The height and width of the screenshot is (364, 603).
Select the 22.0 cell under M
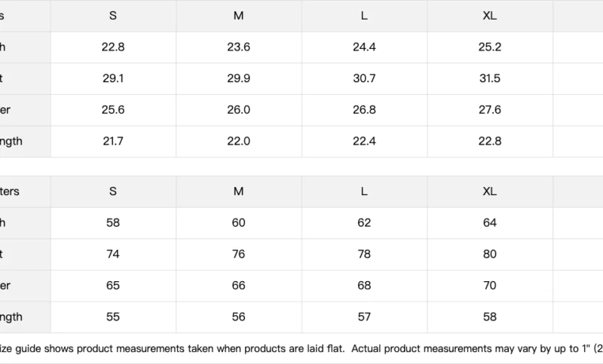pyautogui.click(x=238, y=141)
